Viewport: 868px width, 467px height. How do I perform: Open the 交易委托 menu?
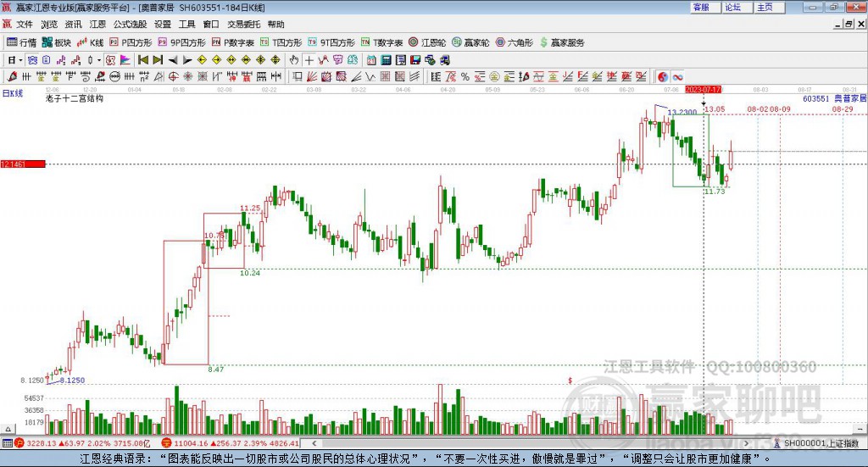point(243,25)
